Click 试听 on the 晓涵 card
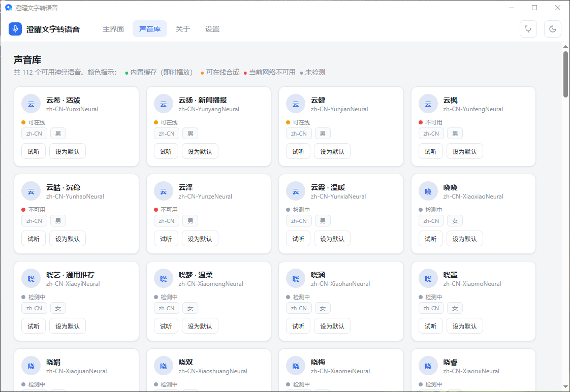Image resolution: width=570 pixels, height=392 pixels. click(x=298, y=326)
